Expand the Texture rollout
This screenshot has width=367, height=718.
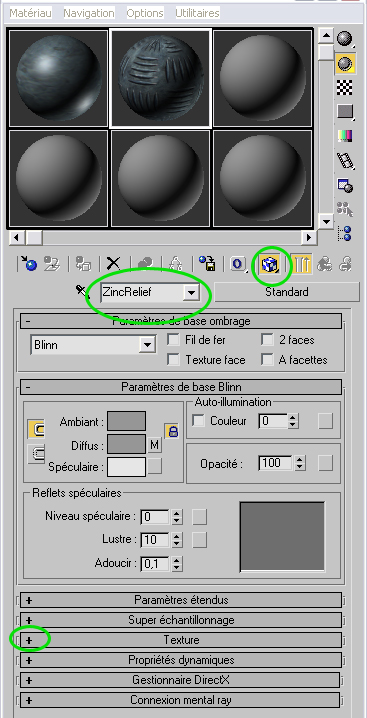point(181,640)
